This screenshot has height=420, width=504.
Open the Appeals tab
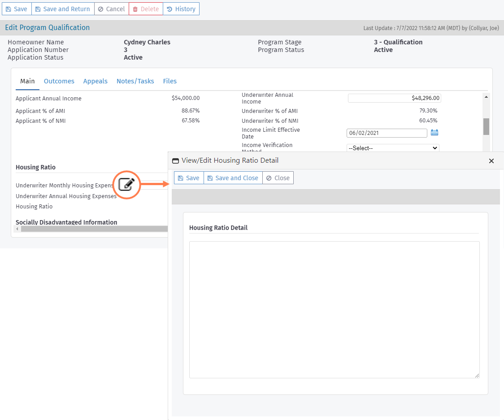pyautogui.click(x=96, y=81)
